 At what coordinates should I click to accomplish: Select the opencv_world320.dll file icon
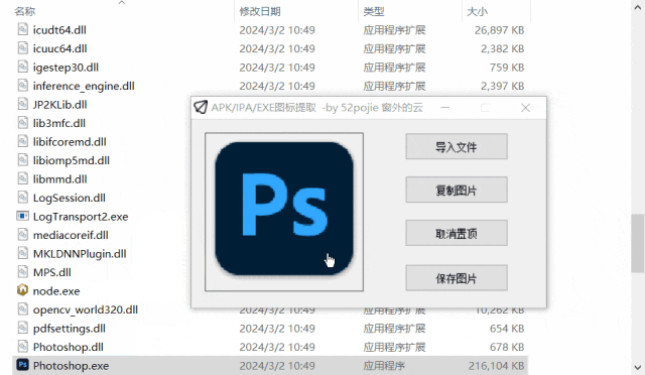coord(23,309)
